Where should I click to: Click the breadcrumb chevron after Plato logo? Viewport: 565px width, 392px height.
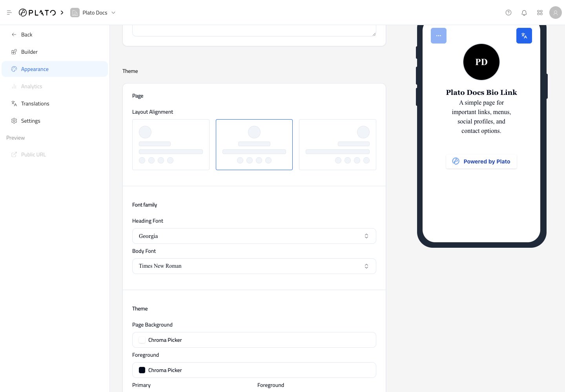(62, 13)
